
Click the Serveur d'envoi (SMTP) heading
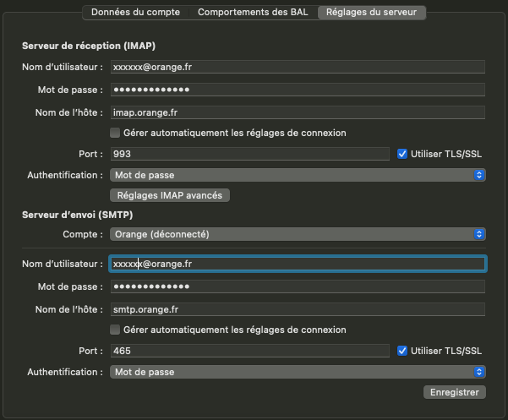[78, 215]
